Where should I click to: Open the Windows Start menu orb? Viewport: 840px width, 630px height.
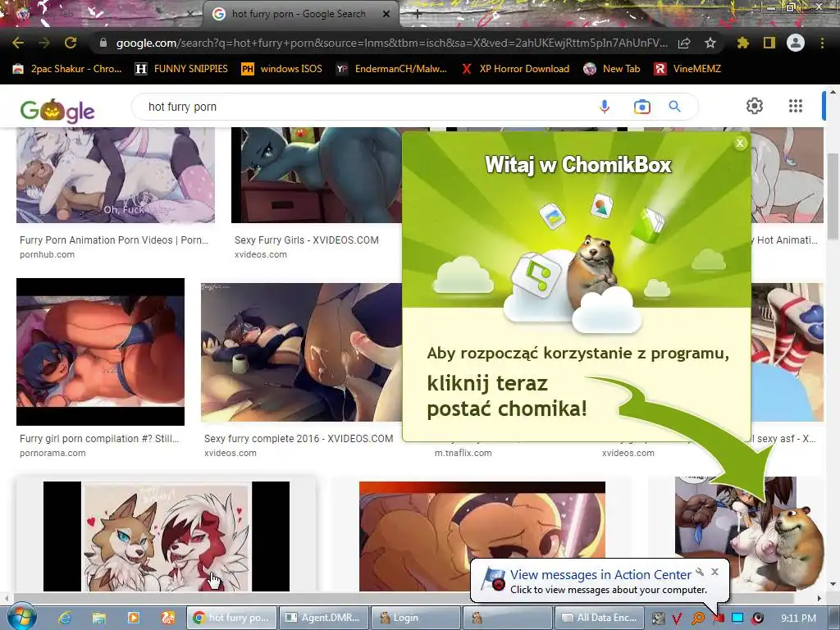pos(22,617)
